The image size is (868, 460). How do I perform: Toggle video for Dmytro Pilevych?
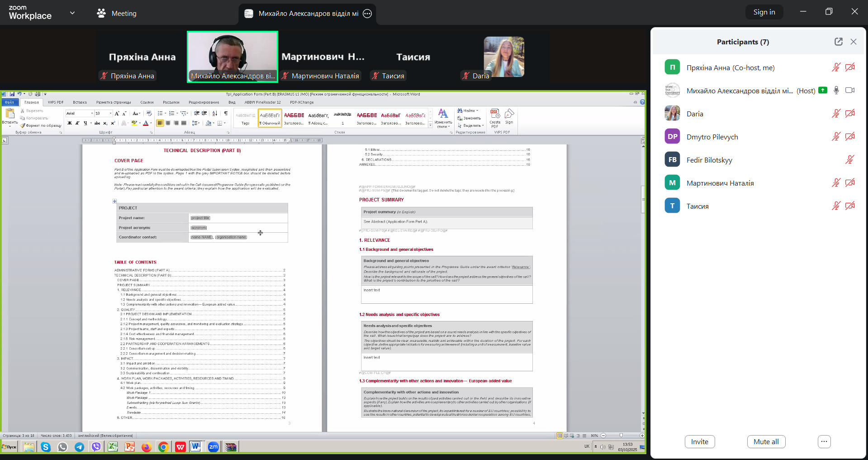[x=850, y=137]
